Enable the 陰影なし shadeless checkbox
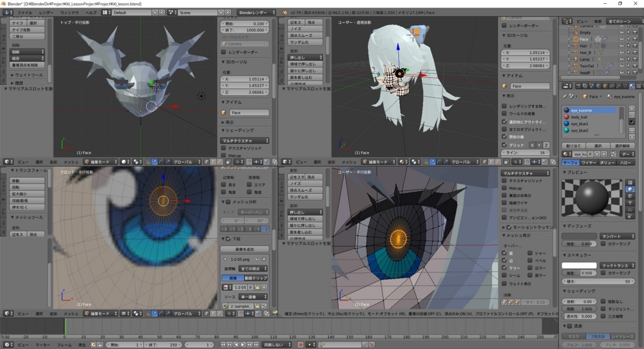The image size is (644, 349). point(603,301)
